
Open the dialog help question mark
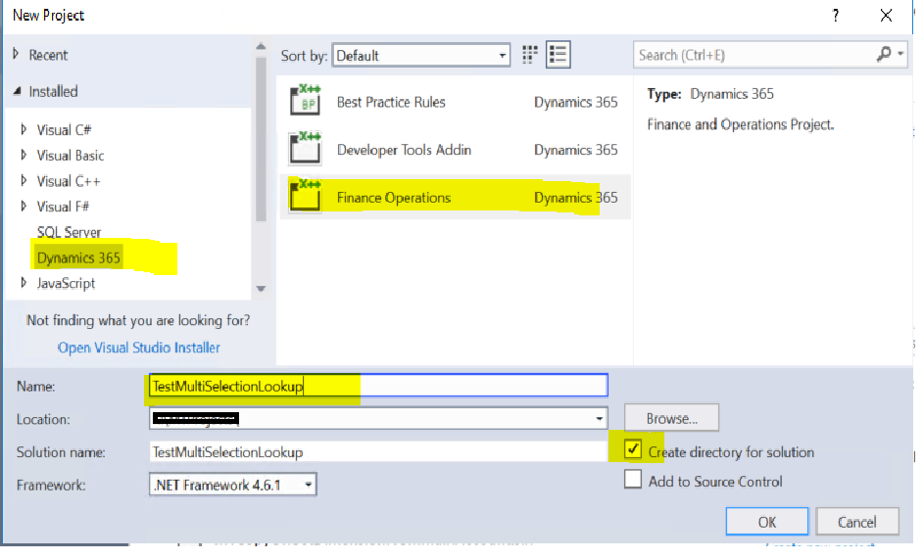click(836, 16)
